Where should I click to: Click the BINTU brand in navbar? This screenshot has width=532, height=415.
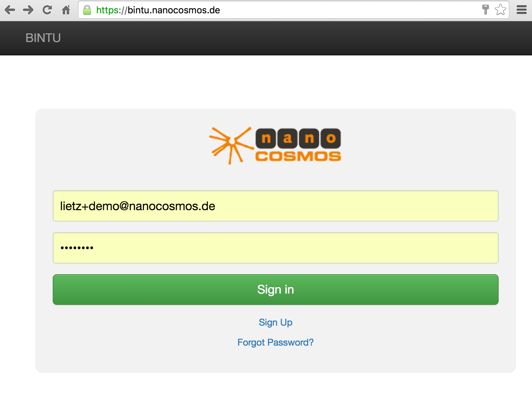click(43, 38)
